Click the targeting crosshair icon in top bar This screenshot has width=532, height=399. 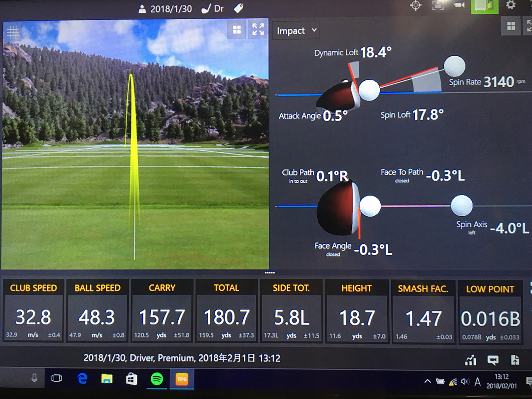tap(416, 5)
